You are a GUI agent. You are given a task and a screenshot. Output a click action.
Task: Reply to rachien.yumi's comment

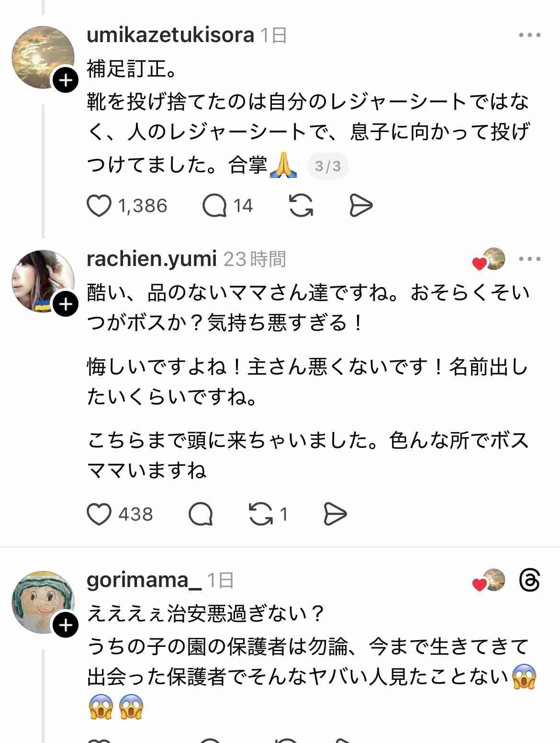pos(201,514)
